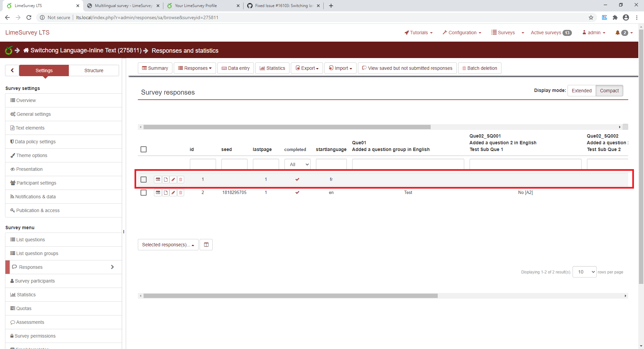Focus the startlanguage filter field
Screen dimensions: 644x349
[331, 164]
